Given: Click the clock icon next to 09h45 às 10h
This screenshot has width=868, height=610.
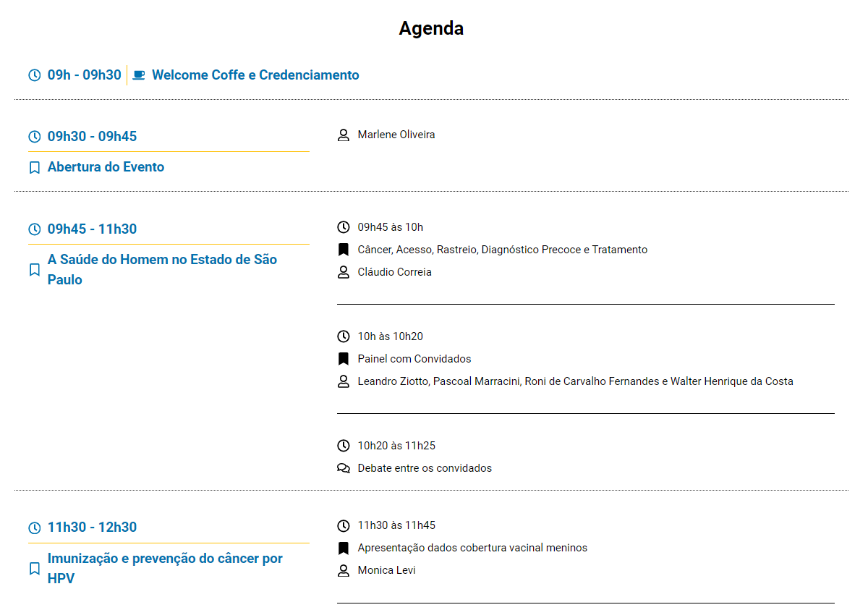Looking at the screenshot, I should [344, 227].
